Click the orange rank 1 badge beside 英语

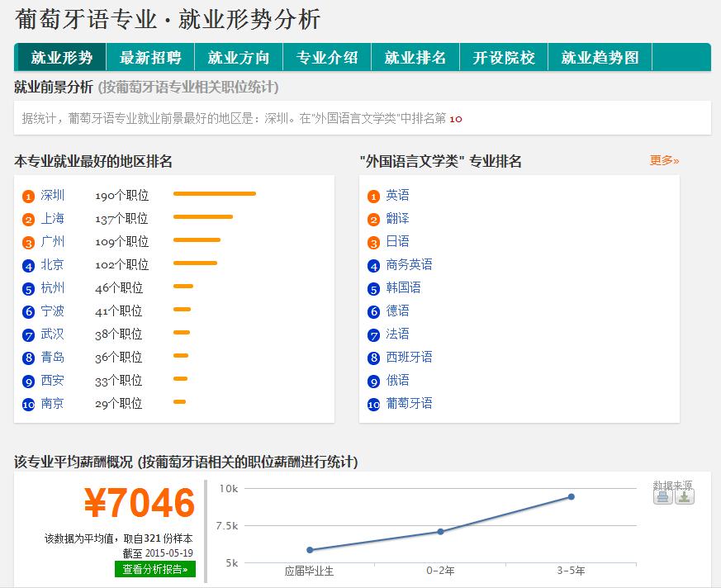click(x=373, y=197)
